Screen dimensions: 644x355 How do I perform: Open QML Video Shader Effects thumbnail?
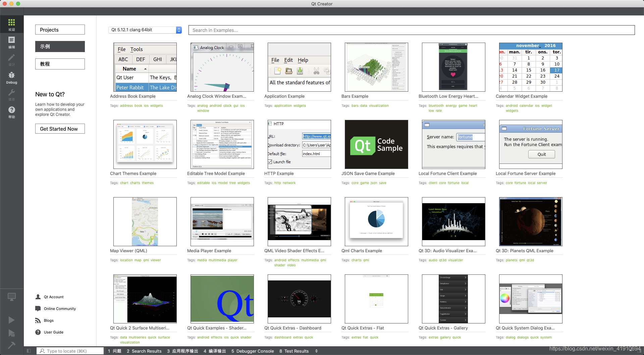pyautogui.click(x=299, y=222)
